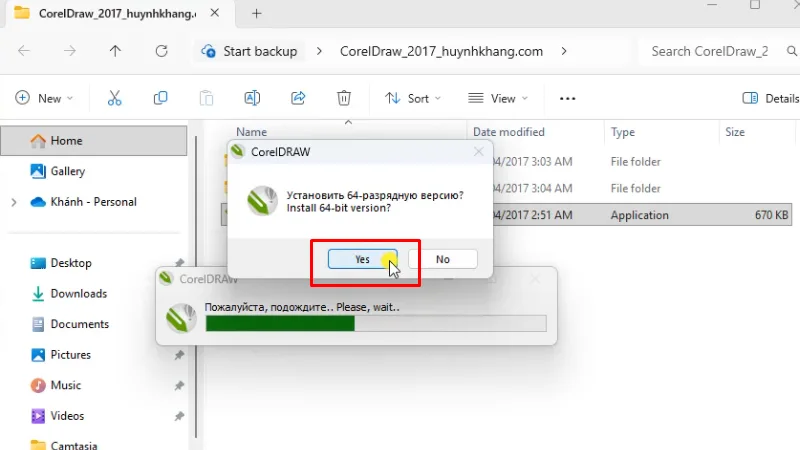Click No in CorelDRAW dialog
This screenshot has width=800, height=450.
click(442, 259)
